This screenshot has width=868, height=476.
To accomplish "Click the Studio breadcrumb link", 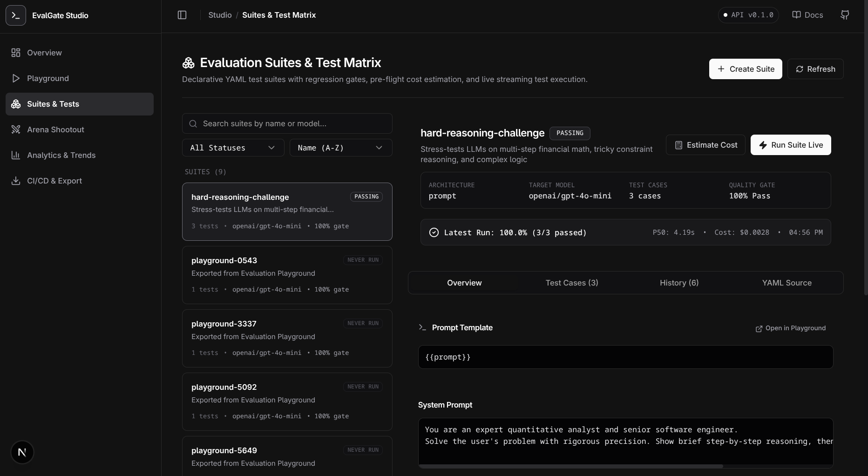I will click(x=220, y=15).
